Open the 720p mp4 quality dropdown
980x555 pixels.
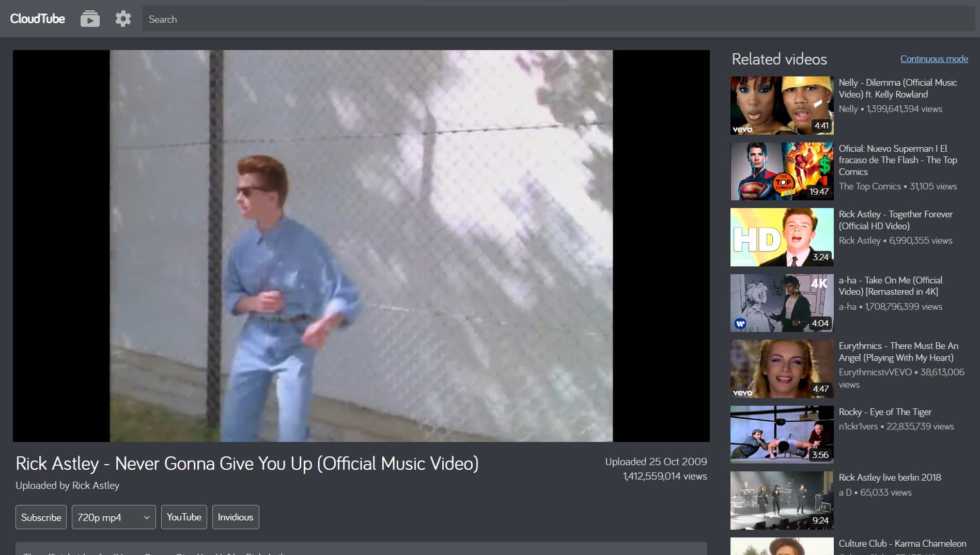coord(114,517)
